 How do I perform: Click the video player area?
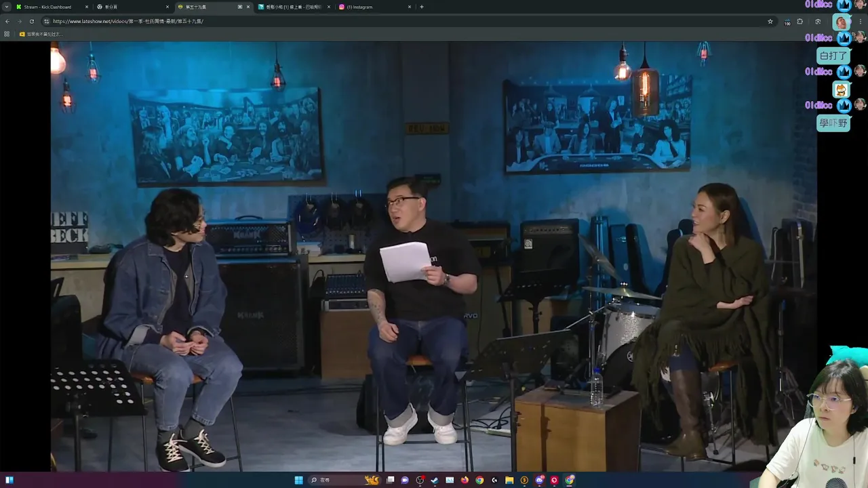434,256
